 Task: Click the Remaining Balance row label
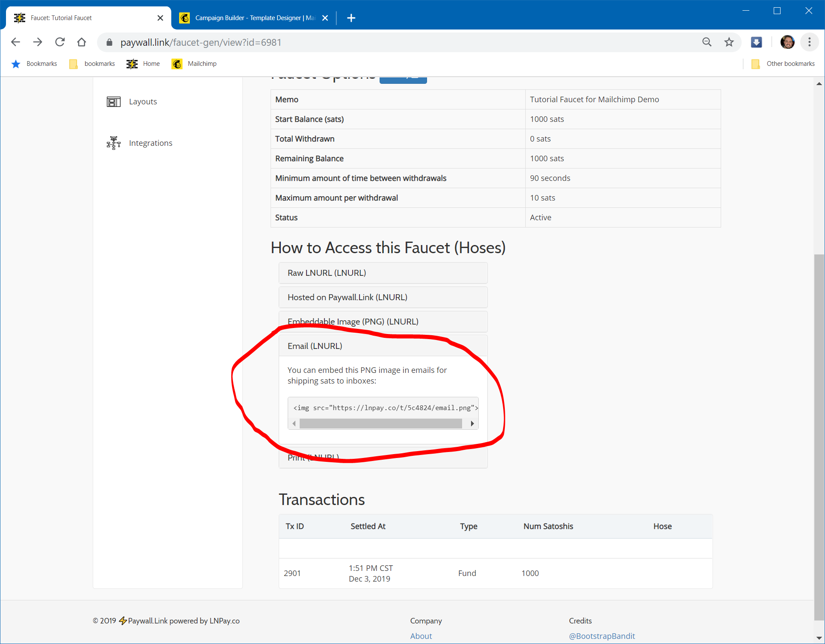[x=309, y=159]
